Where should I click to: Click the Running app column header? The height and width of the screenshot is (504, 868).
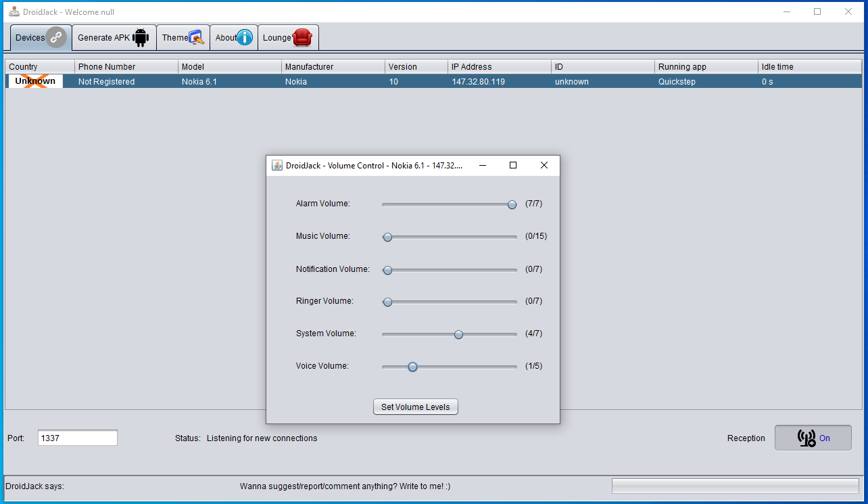(x=706, y=66)
